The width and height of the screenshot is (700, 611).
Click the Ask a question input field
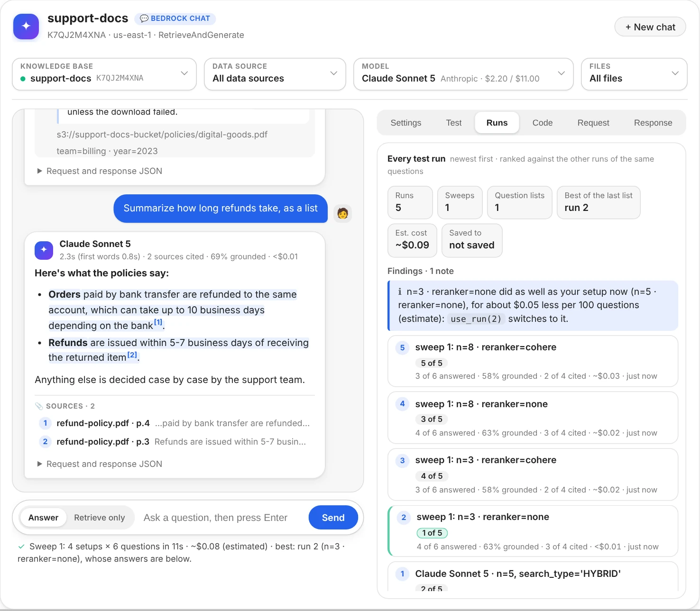[x=221, y=518]
